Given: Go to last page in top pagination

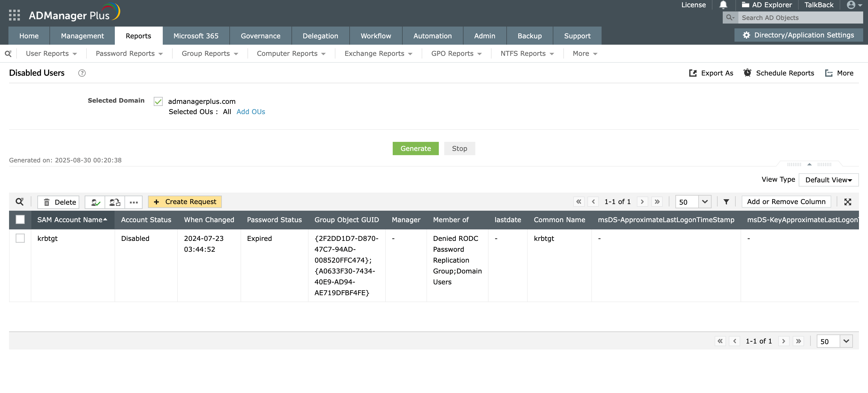Looking at the screenshot, I should (657, 202).
